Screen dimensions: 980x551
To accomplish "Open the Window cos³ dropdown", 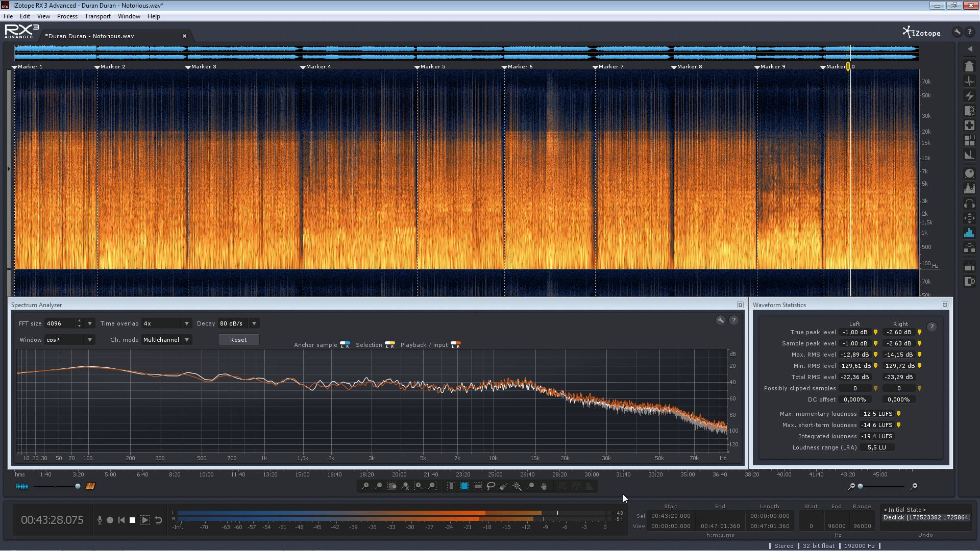I will tap(69, 340).
